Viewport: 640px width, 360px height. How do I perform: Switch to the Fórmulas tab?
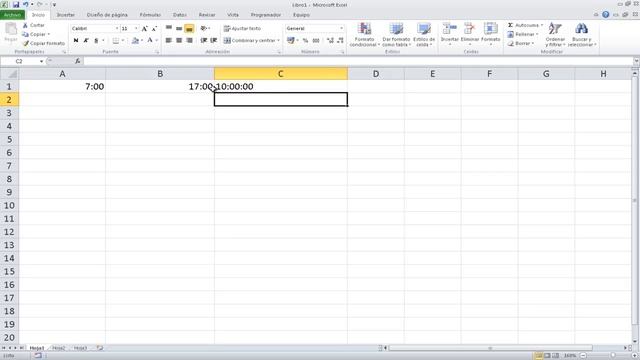click(x=150, y=15)
